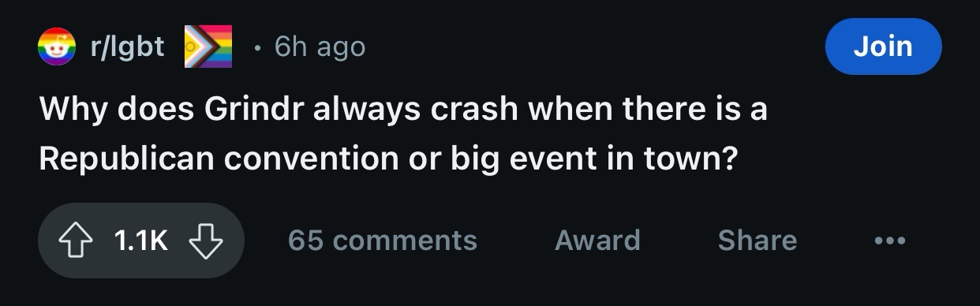The height and width of the screenshot is (306, 980).
Task: Open the post via its title
Action: tap(403, 135)
